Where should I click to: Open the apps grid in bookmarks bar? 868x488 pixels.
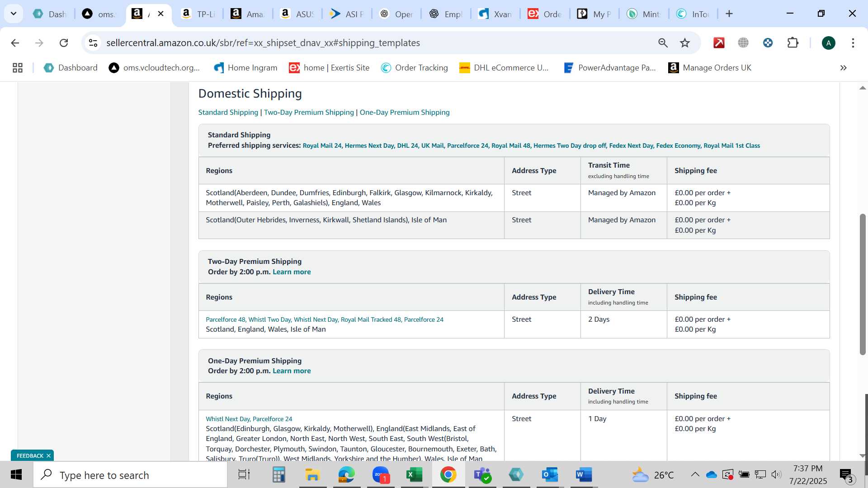pos(18,68)
